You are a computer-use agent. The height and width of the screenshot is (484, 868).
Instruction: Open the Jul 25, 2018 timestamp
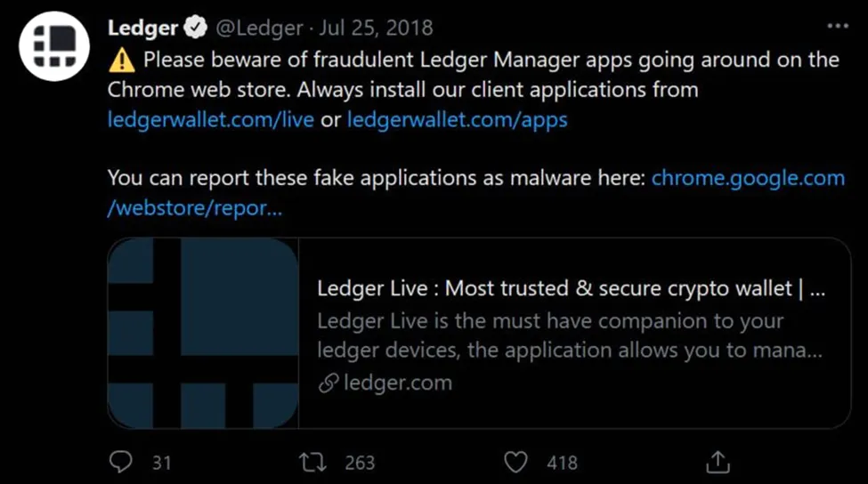376,28
